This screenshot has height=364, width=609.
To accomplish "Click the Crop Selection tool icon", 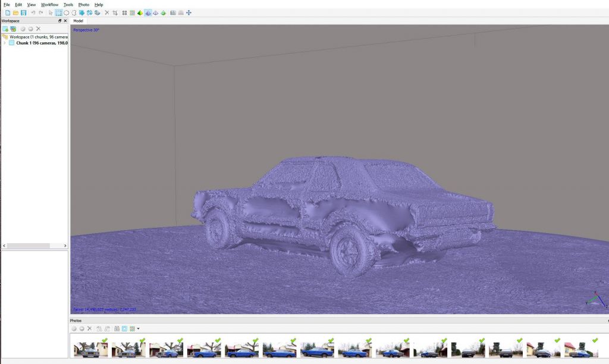I will coord(115,12).
